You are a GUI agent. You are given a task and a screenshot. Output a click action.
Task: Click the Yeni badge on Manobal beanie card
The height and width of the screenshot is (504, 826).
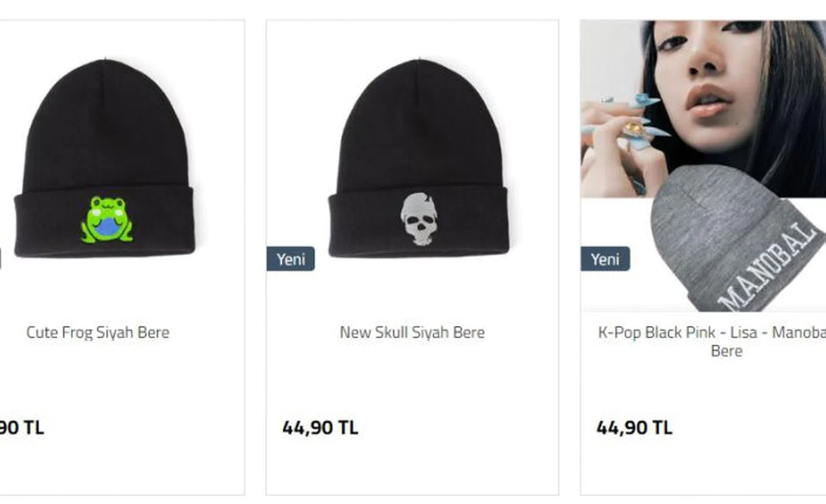point(605,259)
